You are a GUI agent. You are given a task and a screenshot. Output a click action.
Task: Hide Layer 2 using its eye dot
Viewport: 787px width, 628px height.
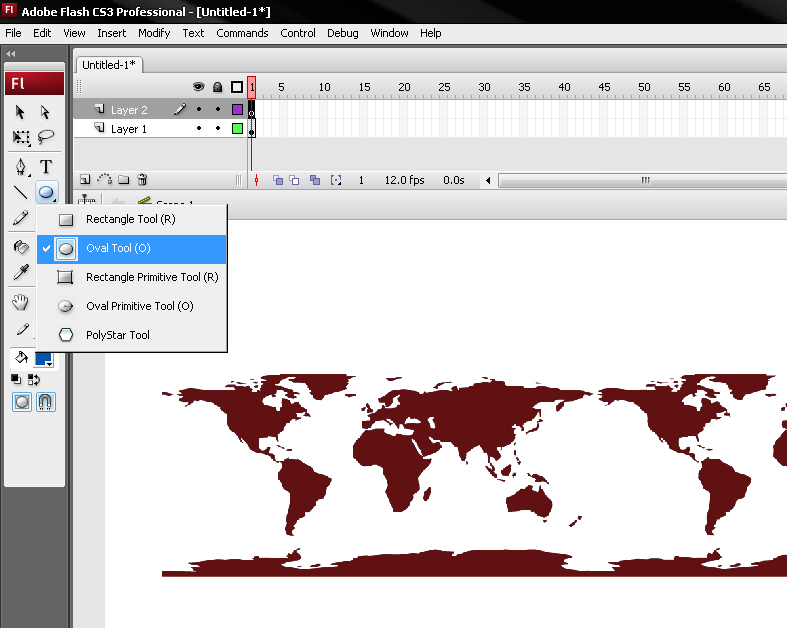pos(199,109)
